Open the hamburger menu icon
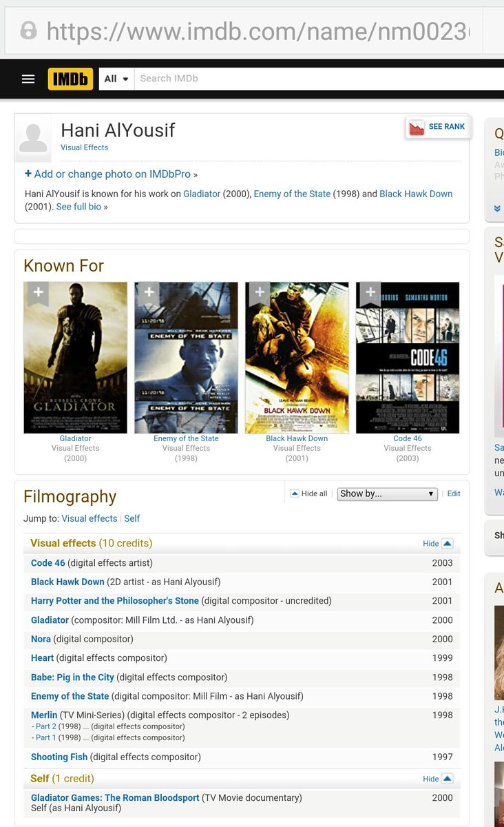Image resolution: width=504 pixels, height=827 pixels. [x=28, y=79]
